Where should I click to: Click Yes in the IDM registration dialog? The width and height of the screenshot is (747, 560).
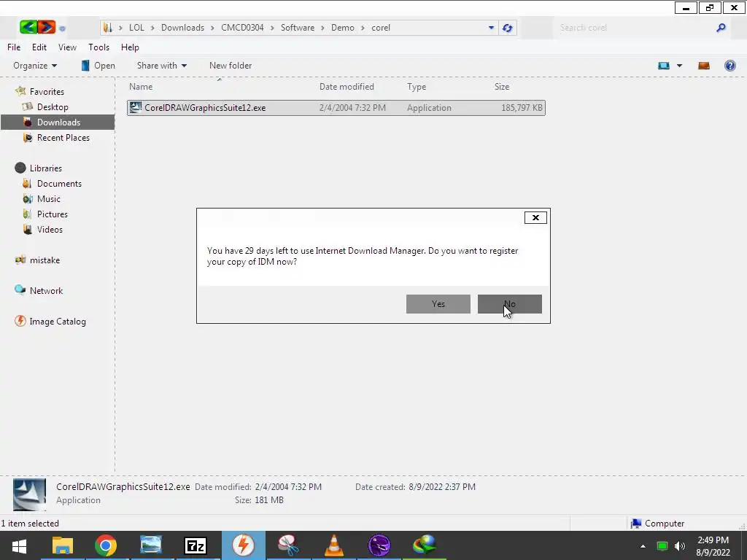click(x=438, y=304)
